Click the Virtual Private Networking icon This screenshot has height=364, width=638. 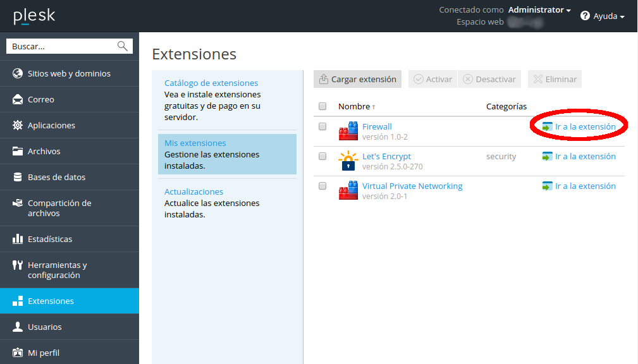[x=348, y=190]
